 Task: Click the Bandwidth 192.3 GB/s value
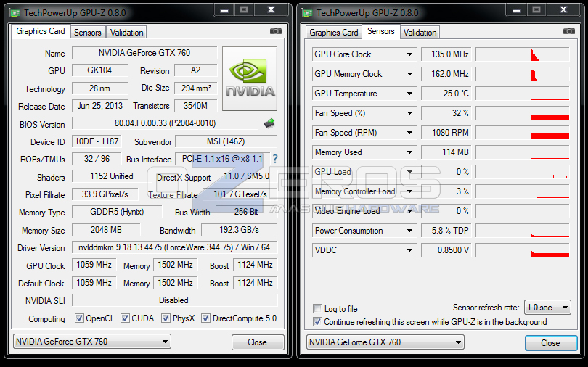tap(240, 230)
